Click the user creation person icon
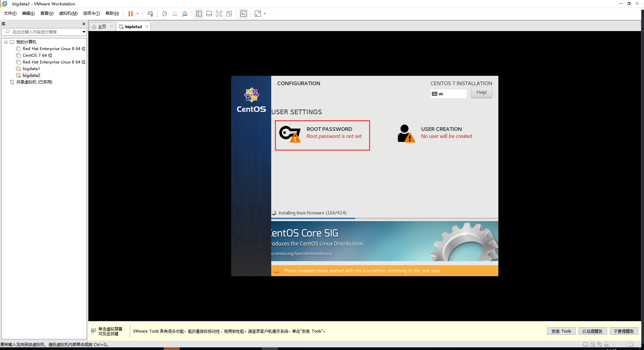The width and height of the screenshot is (644, 350). point(406,134)
